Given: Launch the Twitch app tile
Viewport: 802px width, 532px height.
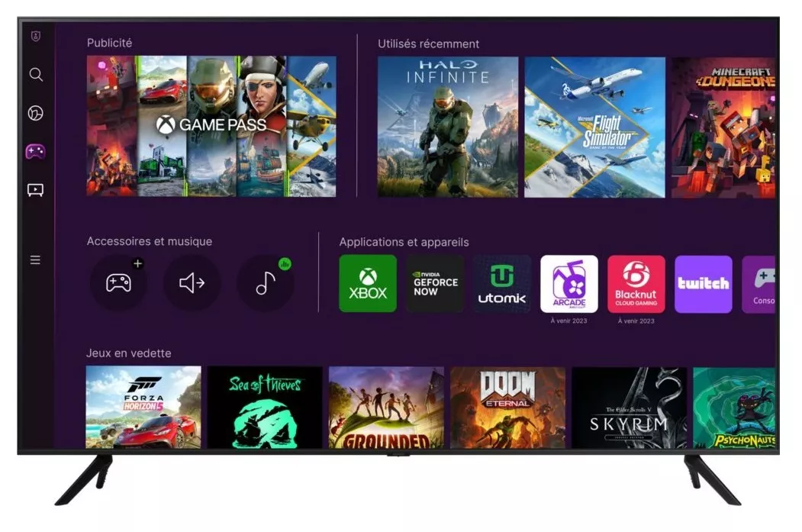Looking at the screenshot, I should pyautogui.click(x=704, y=285).
